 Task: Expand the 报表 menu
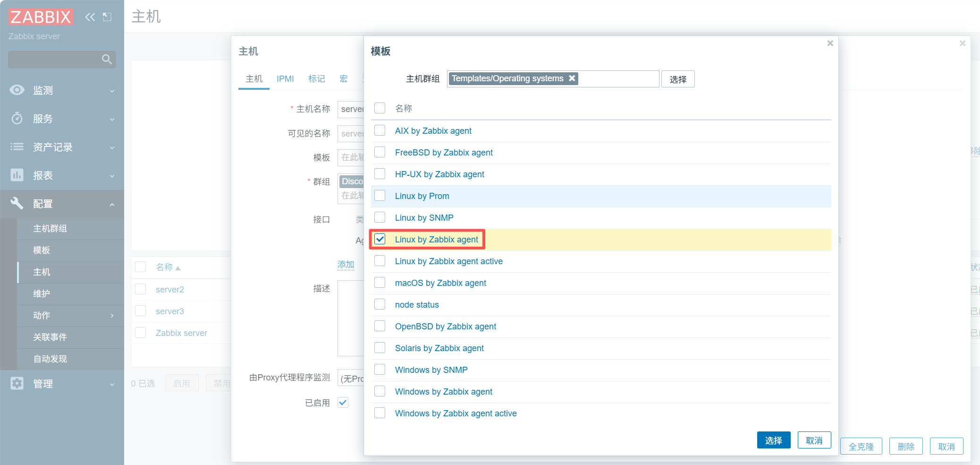tap(112, 176)
